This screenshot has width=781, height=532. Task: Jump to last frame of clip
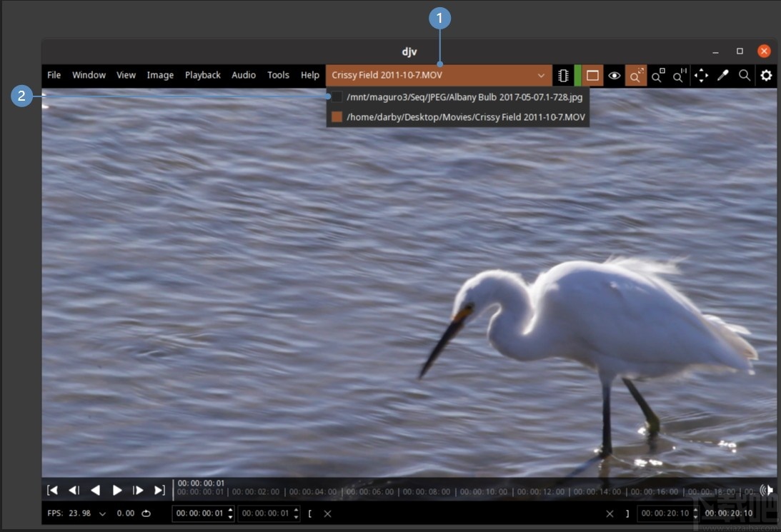pos(159,490)
